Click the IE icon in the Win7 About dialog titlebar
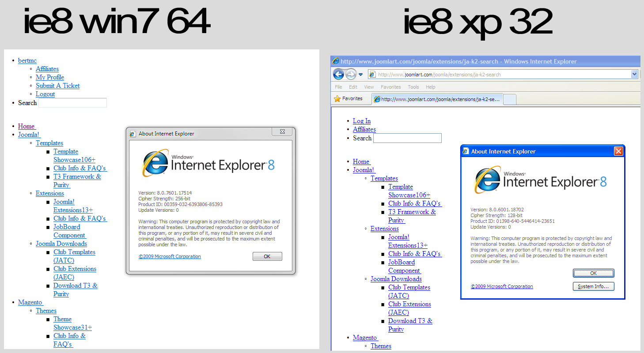644x353 pixels. click(133, 133)
